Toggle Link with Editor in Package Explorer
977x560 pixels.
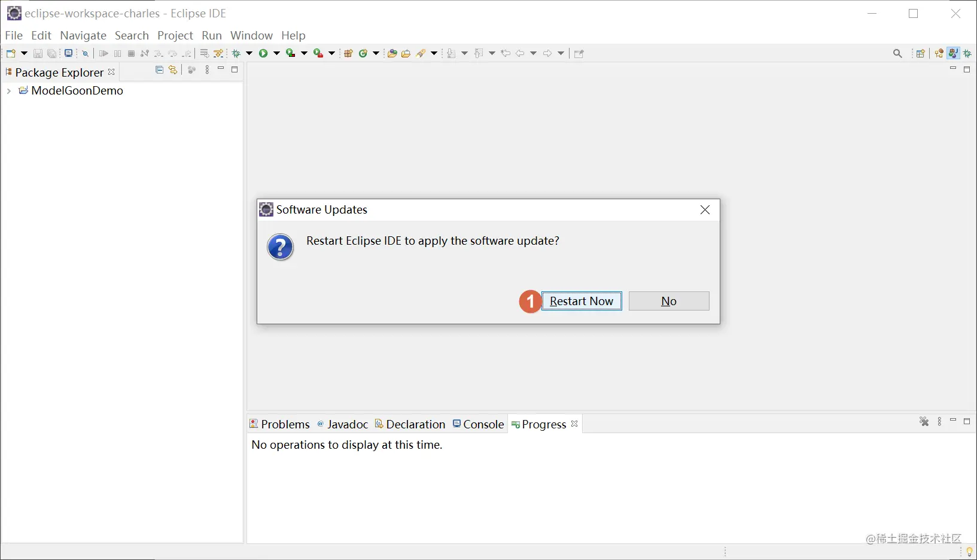click(x=174, y=70)
